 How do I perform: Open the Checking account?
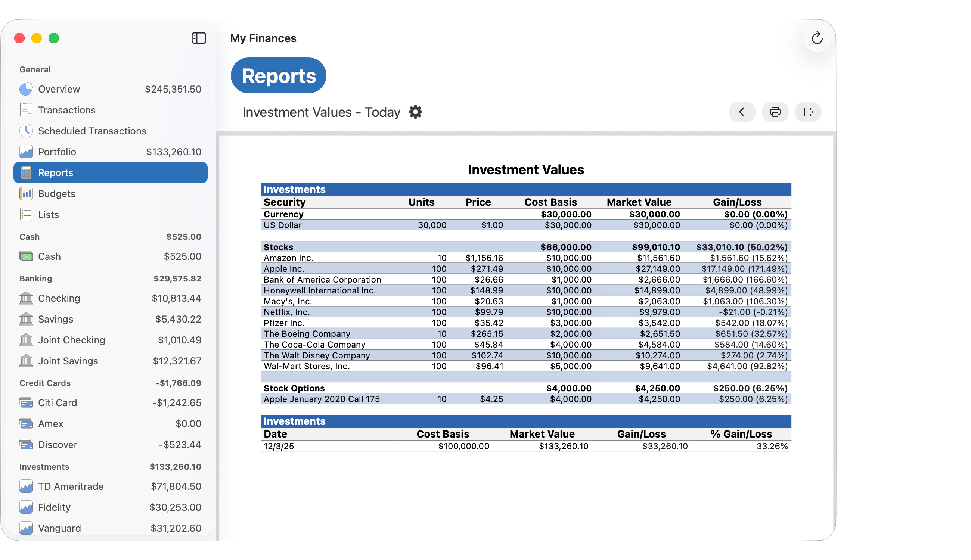(59, 298)
